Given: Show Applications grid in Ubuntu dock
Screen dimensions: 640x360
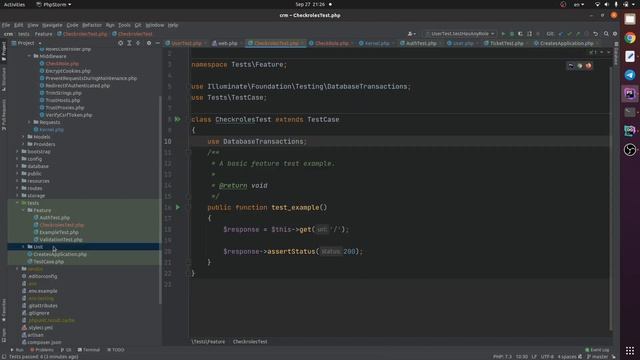Looking at the screenshot, I should click(630, 351).
